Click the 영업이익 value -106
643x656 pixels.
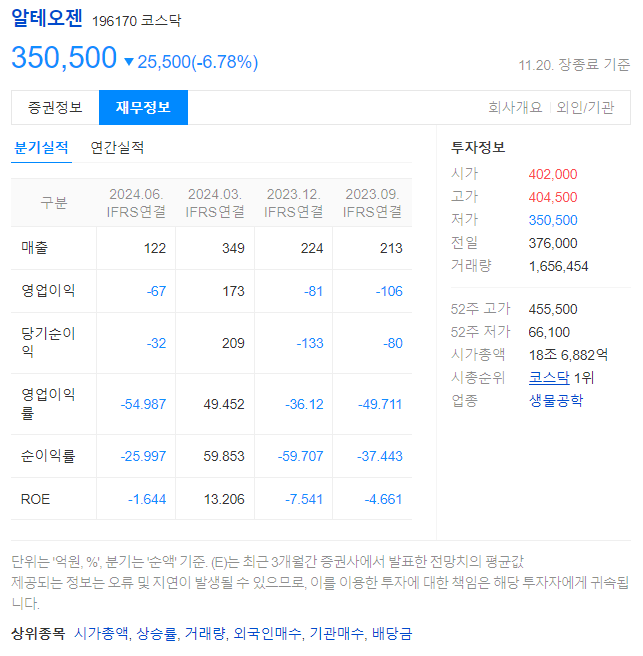tap(389, 291)
